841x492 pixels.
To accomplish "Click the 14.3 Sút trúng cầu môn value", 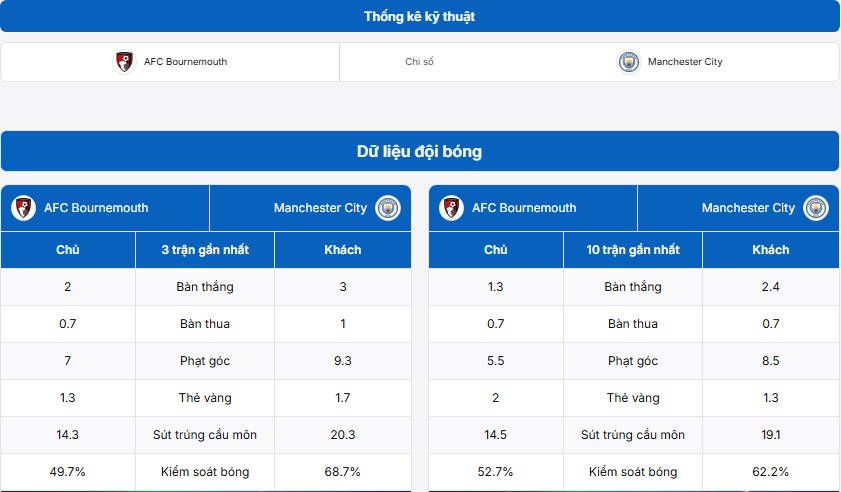I will [x=68, y=435].
